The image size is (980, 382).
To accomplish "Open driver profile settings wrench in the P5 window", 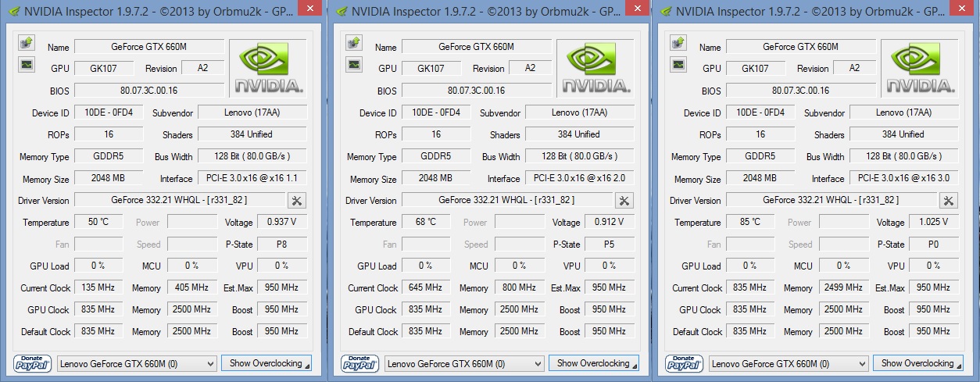I will pyautogui.click(x=624, y=201).
